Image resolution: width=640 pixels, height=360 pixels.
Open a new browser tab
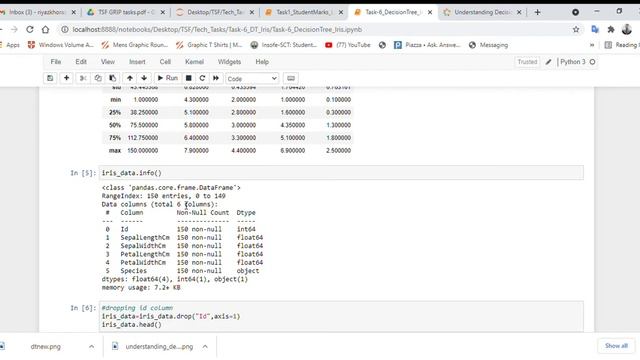coord(537,12)
